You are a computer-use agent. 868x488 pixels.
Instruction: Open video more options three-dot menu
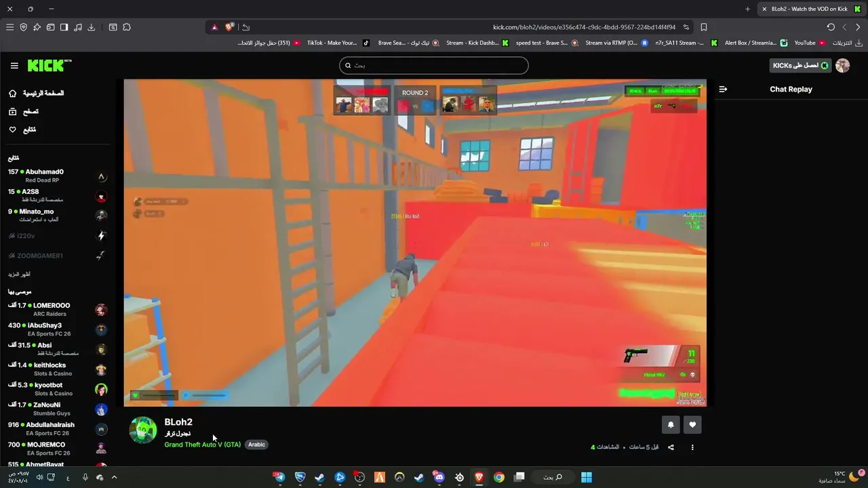692,447
